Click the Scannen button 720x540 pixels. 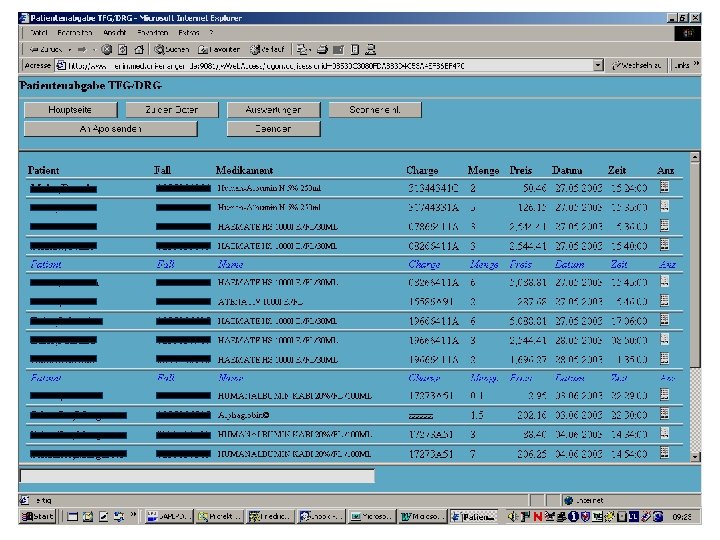coord(375,110)
